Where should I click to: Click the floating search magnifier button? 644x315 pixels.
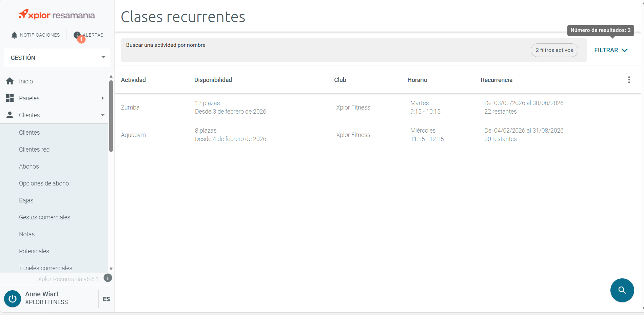tap(622, 290)
